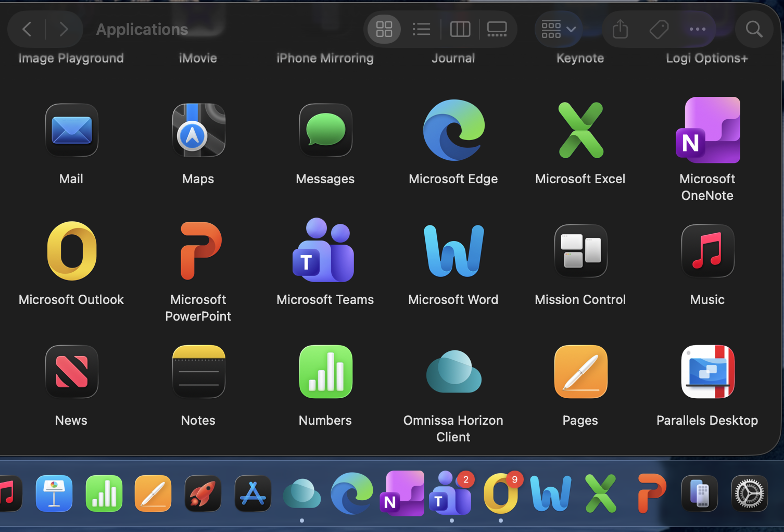This screenshot has width=784, height=532.
Task: Switch to gallery view
Action: point(497,29)
